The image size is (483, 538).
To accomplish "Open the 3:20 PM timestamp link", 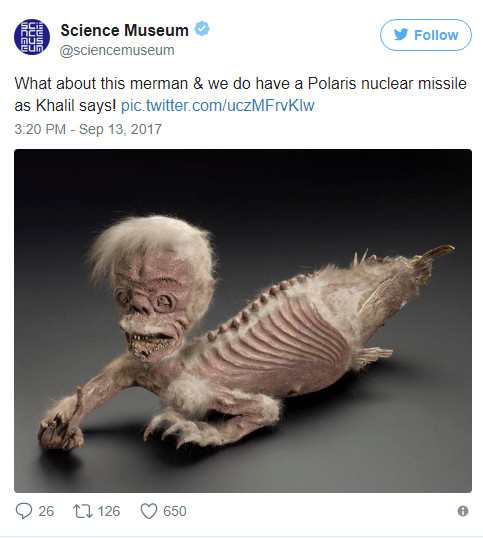I will pos(40,129).
